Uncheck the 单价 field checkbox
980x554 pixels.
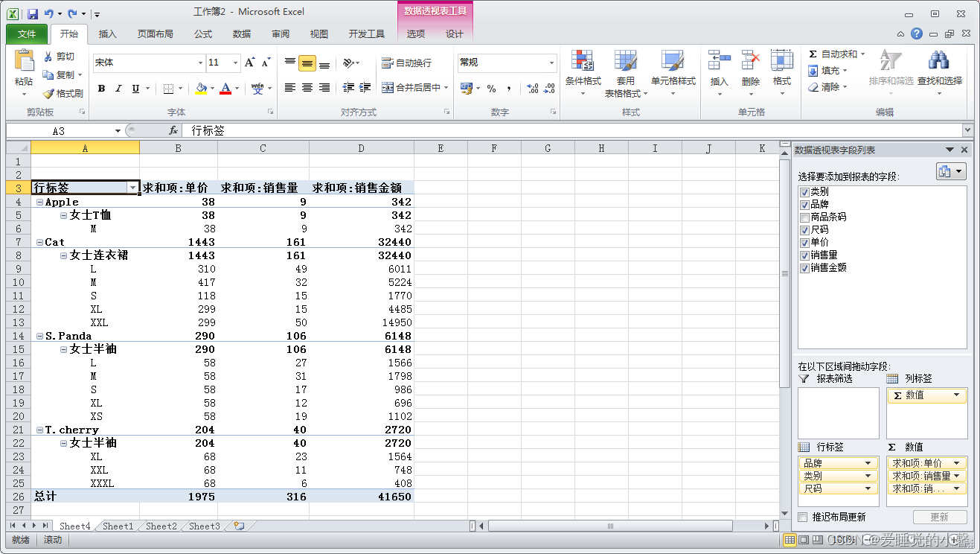coord(804,243)
